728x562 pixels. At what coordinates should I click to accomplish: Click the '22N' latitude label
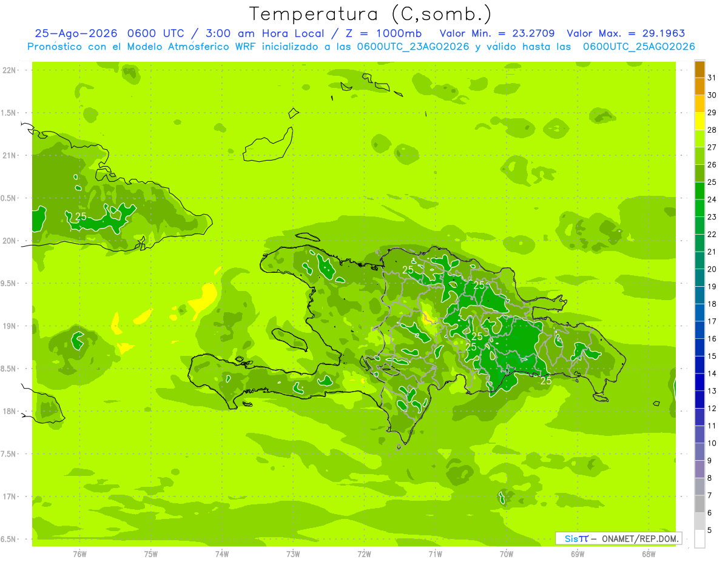8,70
